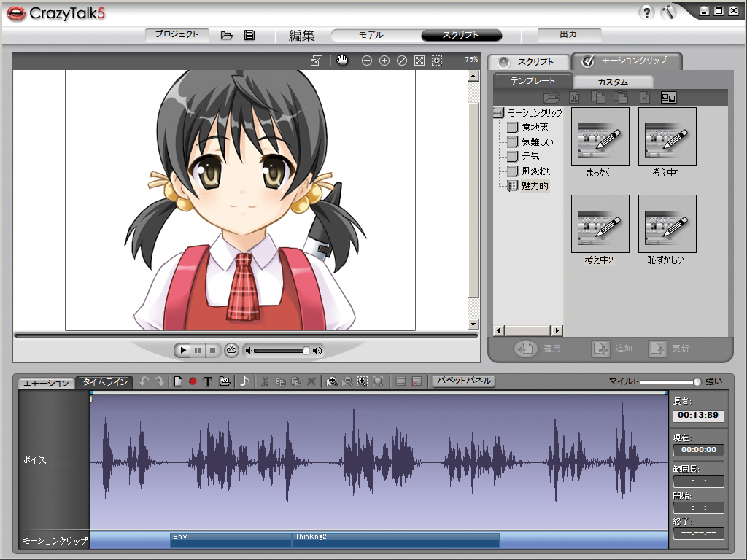Viewport: 747px width, 560px height.
Task: Open the help question mark icon
Action: pyautogui.click(x=646, y=12)
